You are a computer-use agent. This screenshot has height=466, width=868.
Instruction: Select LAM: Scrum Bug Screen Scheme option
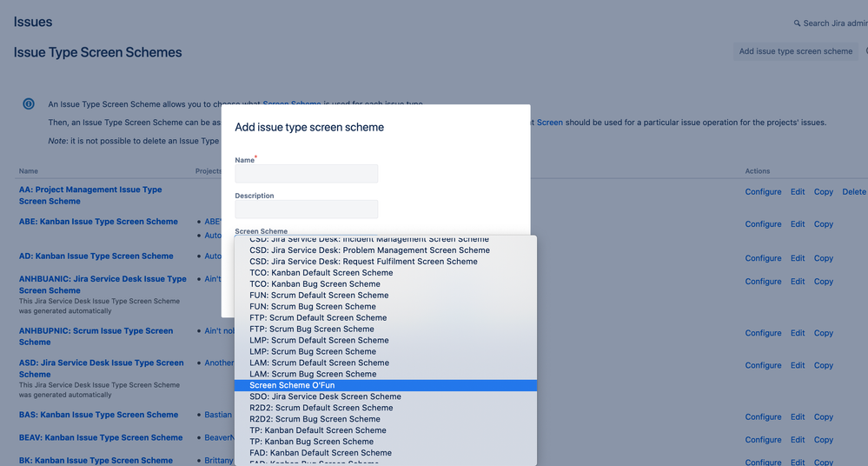pos(385,374)
